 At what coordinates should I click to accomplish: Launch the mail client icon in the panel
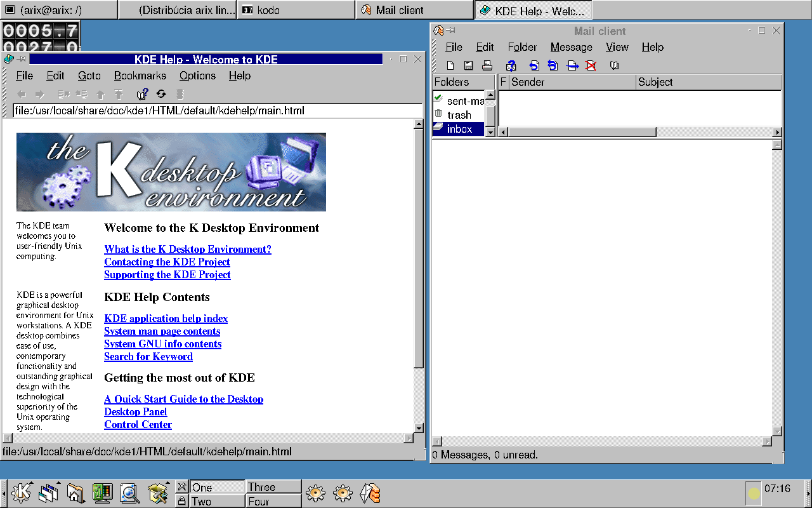point(370,493)
